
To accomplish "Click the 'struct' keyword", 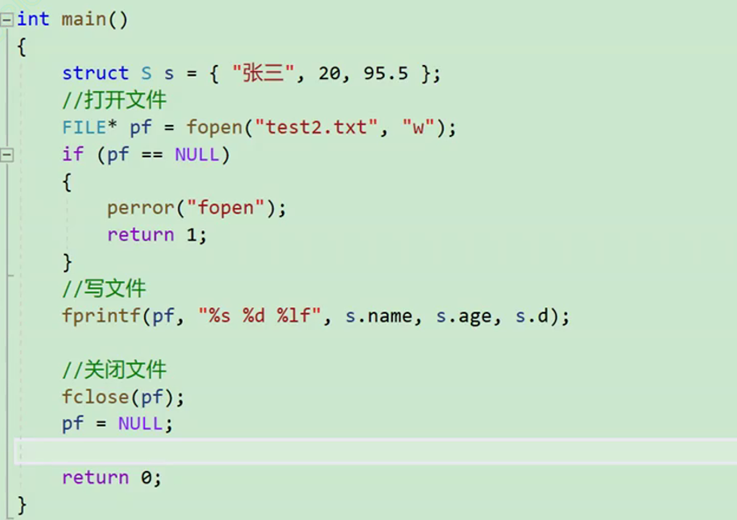I will coord(95,73).
